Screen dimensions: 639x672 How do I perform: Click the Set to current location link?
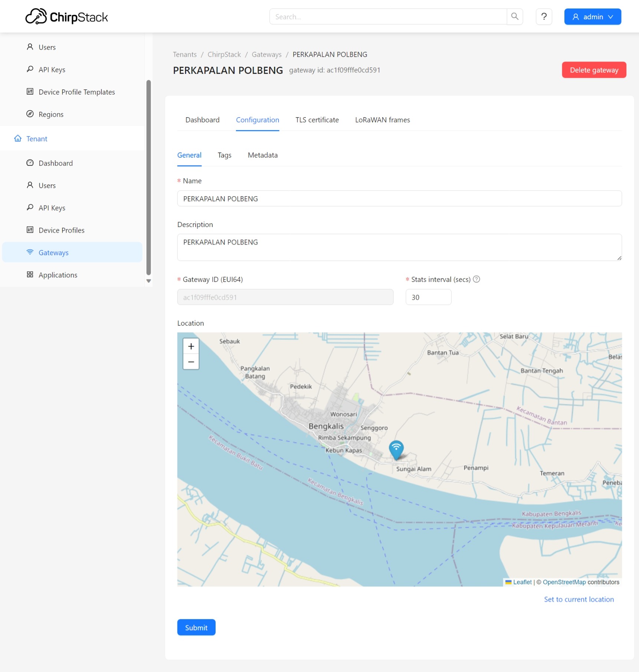click(x=579, y=599)
